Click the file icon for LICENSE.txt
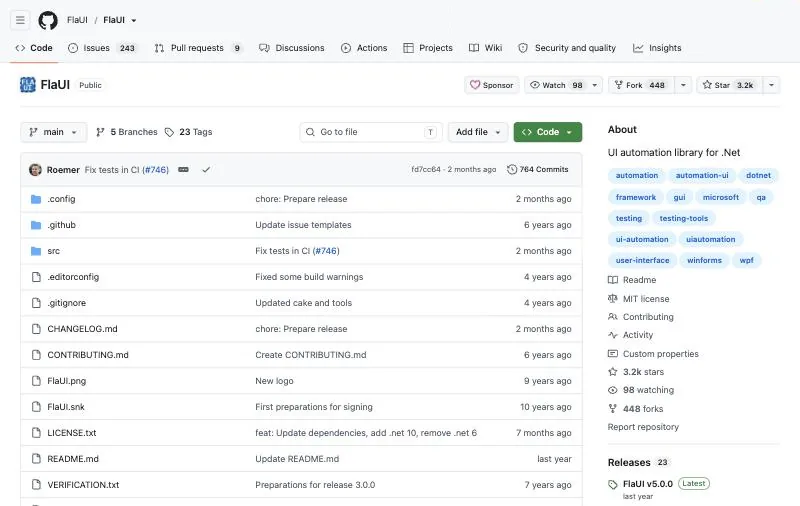The width and height of the screenshot is (800, 506). click(x=36, y=433)
